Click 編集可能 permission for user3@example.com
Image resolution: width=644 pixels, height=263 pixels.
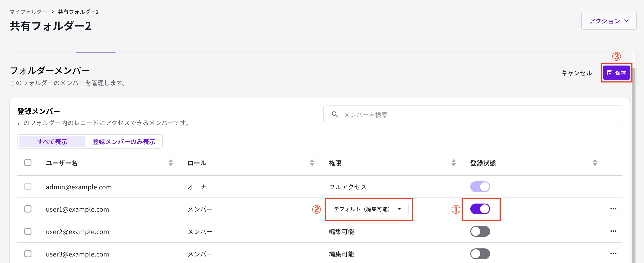[x=341, y=254]
